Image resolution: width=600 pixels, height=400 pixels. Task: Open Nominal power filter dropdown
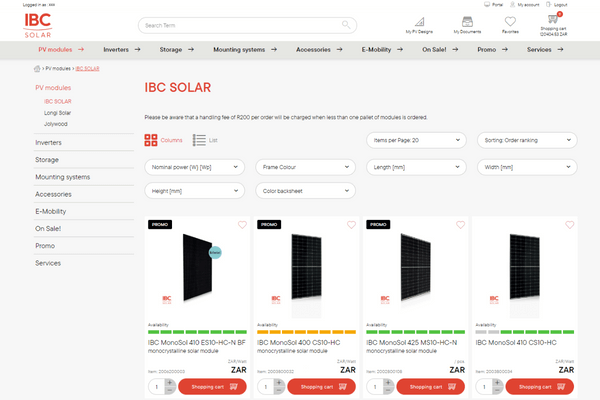pyautogui.click(x=194, y=167)
